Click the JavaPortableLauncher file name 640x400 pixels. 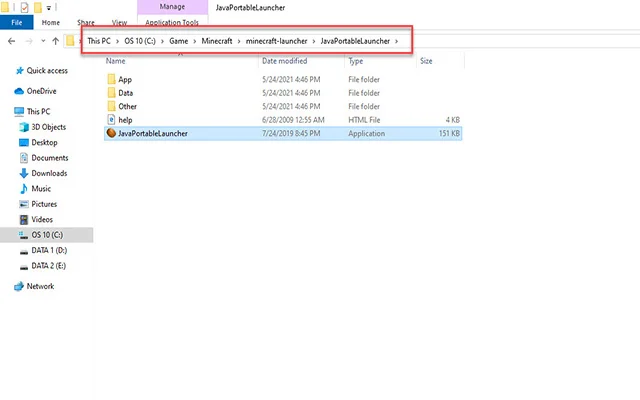click(x=153, y=133)
